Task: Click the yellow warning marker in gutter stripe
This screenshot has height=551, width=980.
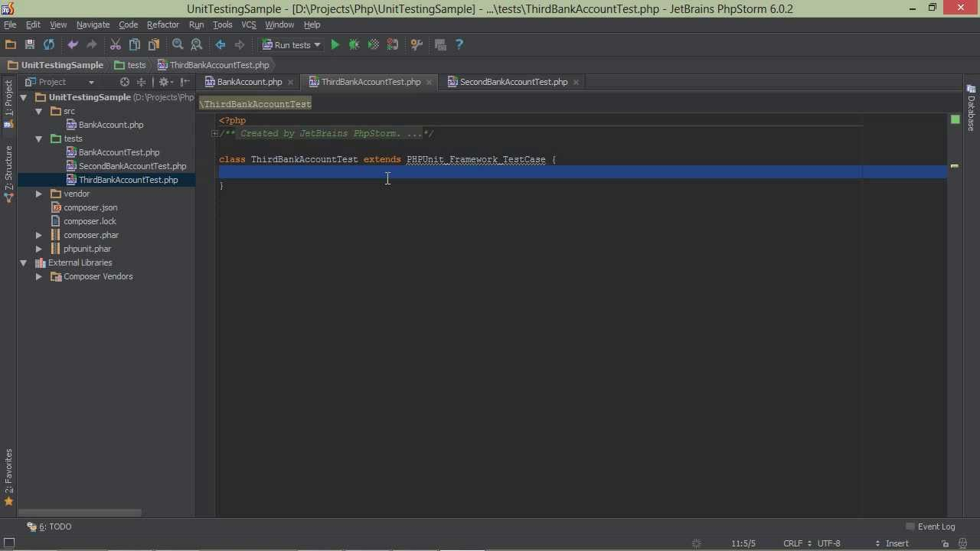Action: tap(954, 166)
